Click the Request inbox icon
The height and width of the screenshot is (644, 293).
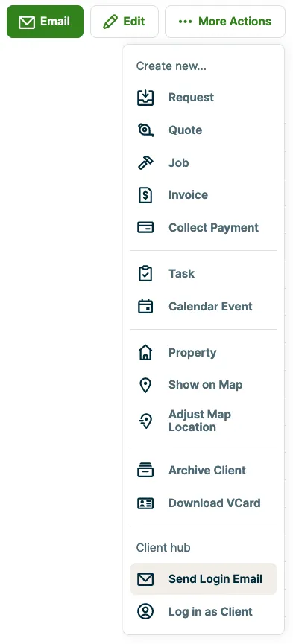coord(145,98)
